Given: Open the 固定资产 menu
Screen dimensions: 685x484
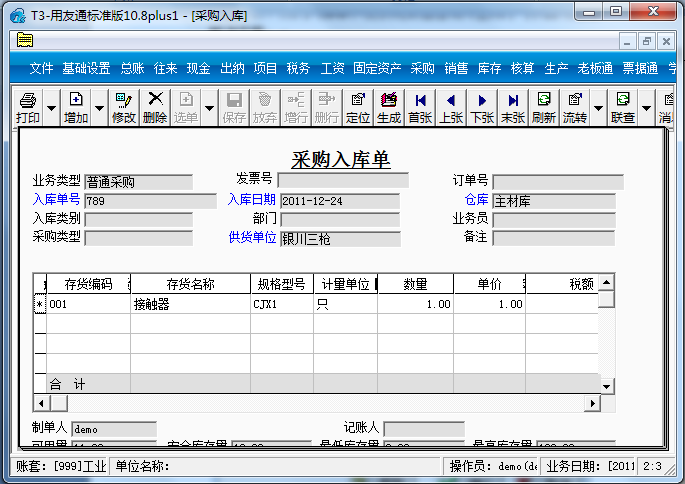Looking at the screenshot, I should click(x=377, y=68).
